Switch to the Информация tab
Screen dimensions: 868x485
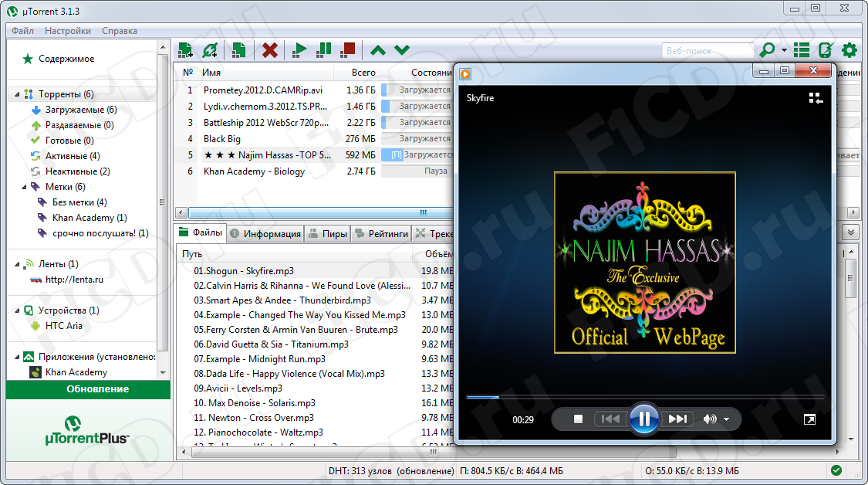click(265, 234)
